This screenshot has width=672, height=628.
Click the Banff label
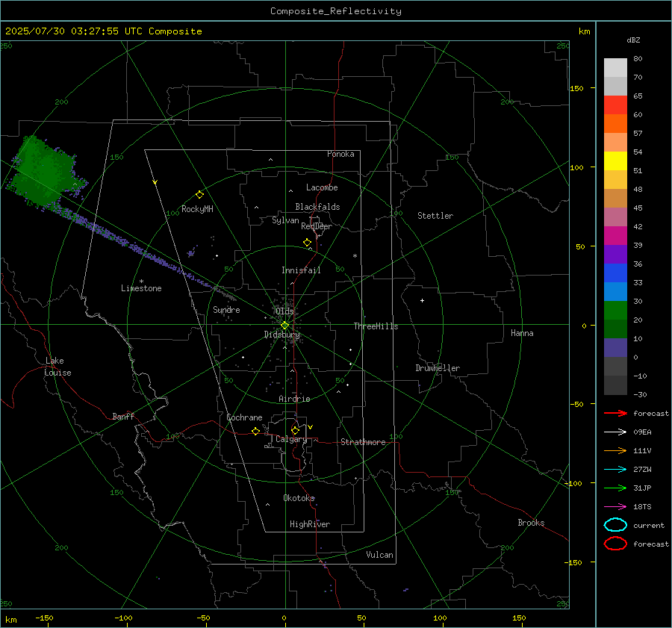(123, 417)
